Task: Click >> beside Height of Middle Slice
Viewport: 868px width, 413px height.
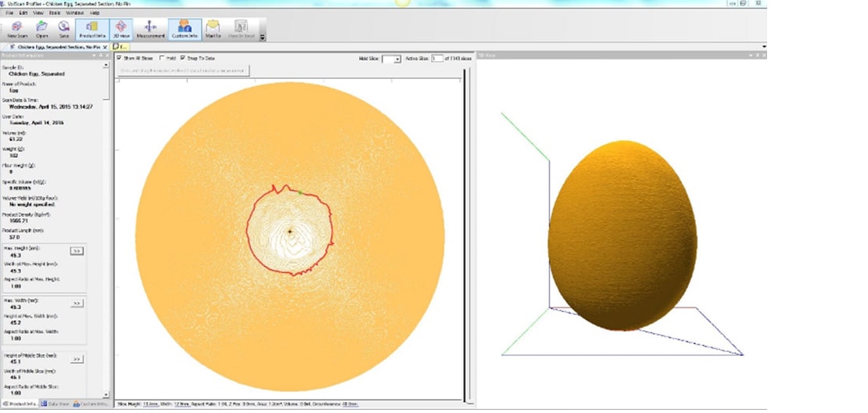Action: (77, 359)
